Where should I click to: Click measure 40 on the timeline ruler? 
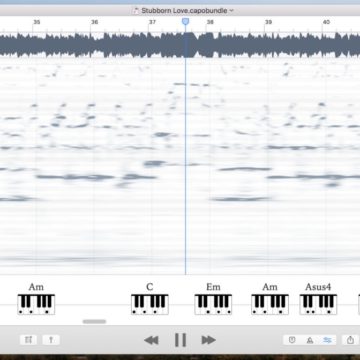coord(326,22)
